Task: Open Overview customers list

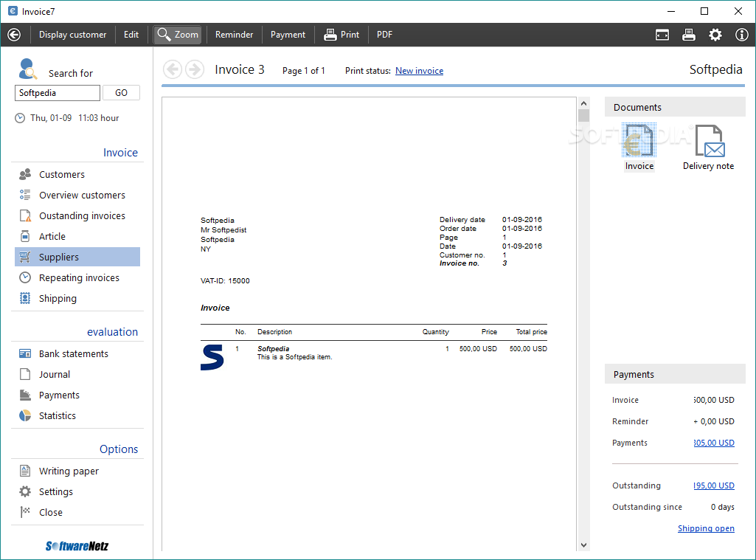Action: [x=82, y=196]
